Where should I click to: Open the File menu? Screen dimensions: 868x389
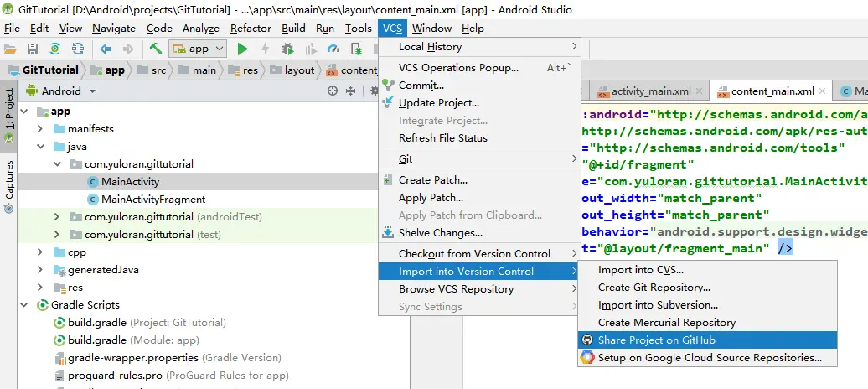[12, 29]
